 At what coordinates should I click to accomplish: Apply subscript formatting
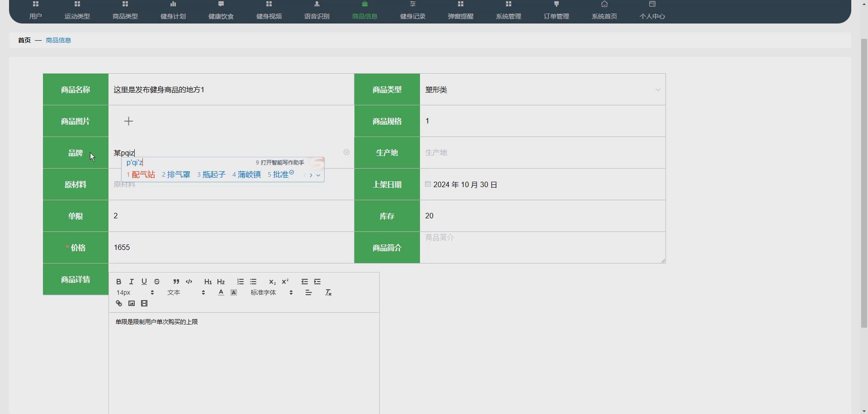tap(272, 282)
